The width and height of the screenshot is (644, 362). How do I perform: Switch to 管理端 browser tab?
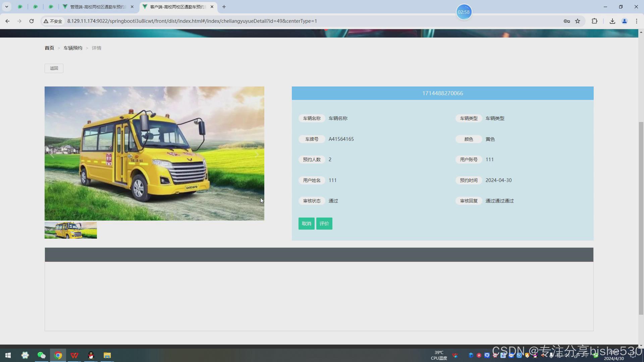point(98,7)
